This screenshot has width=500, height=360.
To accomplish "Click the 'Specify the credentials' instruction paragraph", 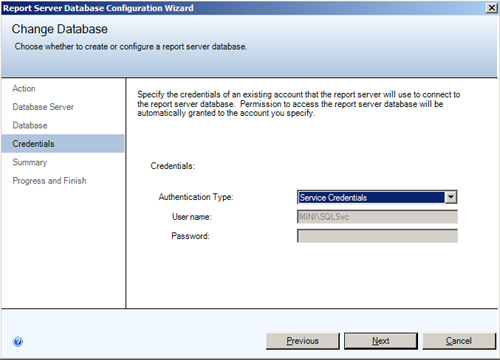I will coord(299,104).
